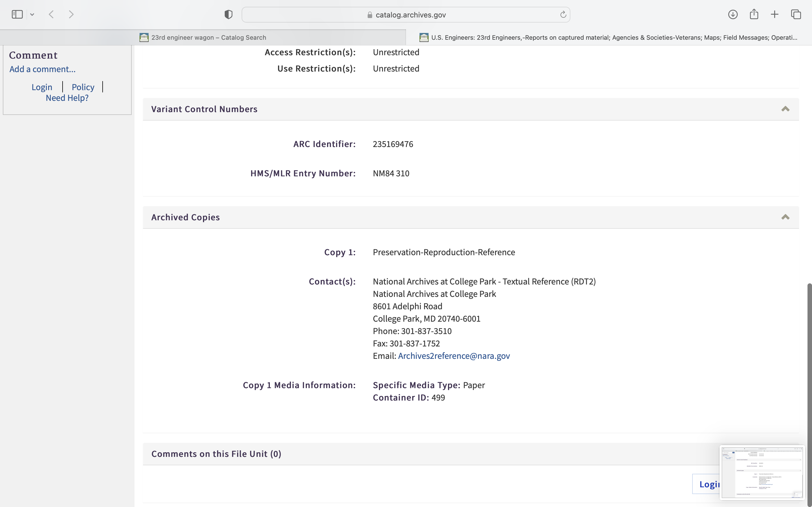
Task: Go forward to next page
Action: pos(71,14)
